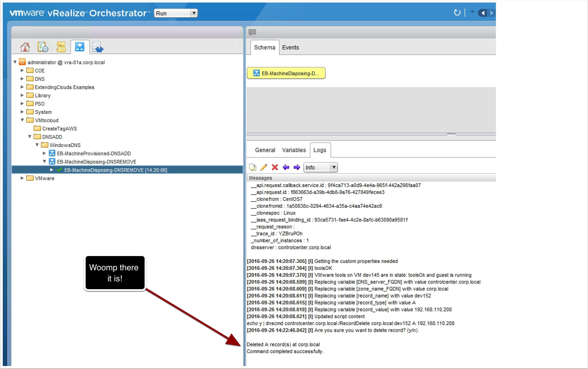Expand the System folder
The width and height of the screenshot is (588, 369).
(22, 112)
